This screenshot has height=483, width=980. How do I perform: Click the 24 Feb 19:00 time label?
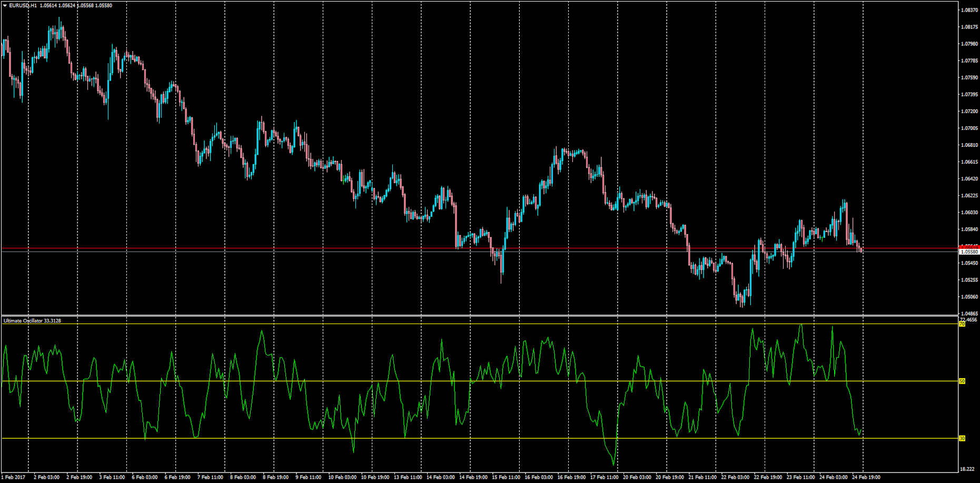coord(866,477)
